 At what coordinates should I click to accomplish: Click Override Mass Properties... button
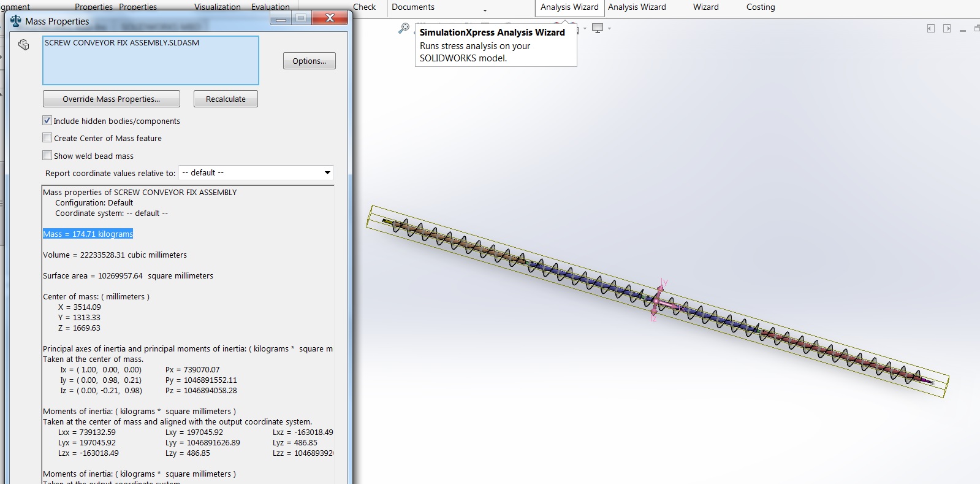pos(112,99)
